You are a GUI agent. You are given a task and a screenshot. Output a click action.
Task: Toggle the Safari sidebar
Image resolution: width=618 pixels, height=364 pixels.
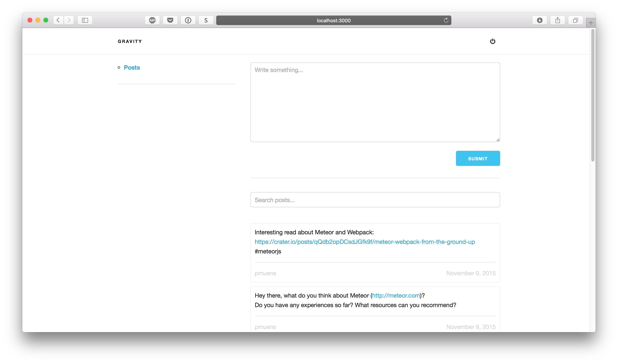pos(85,20)
